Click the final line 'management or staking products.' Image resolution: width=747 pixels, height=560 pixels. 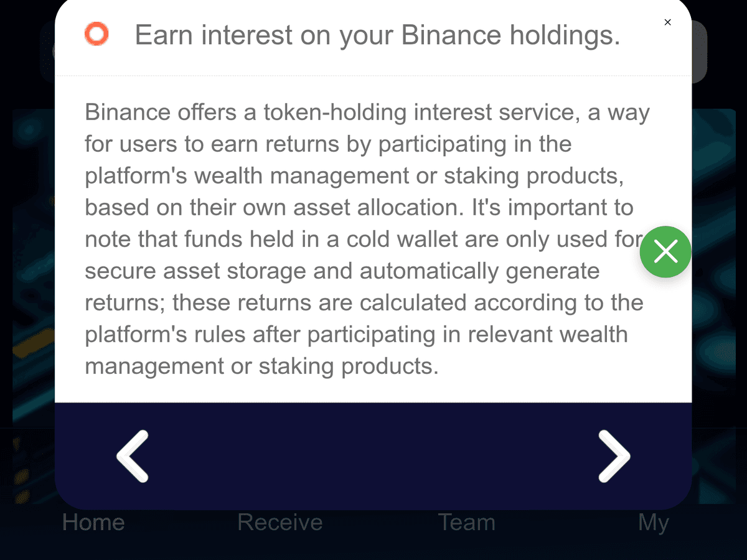261,366
